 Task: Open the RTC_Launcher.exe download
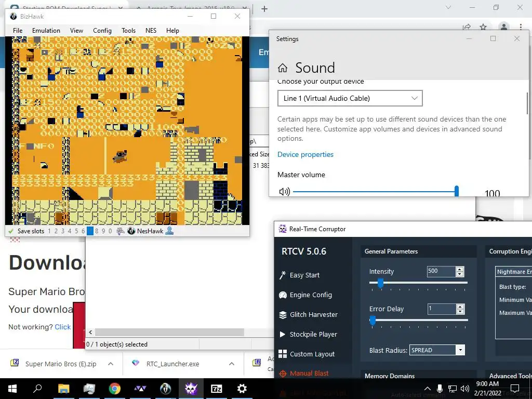point(172,364)
